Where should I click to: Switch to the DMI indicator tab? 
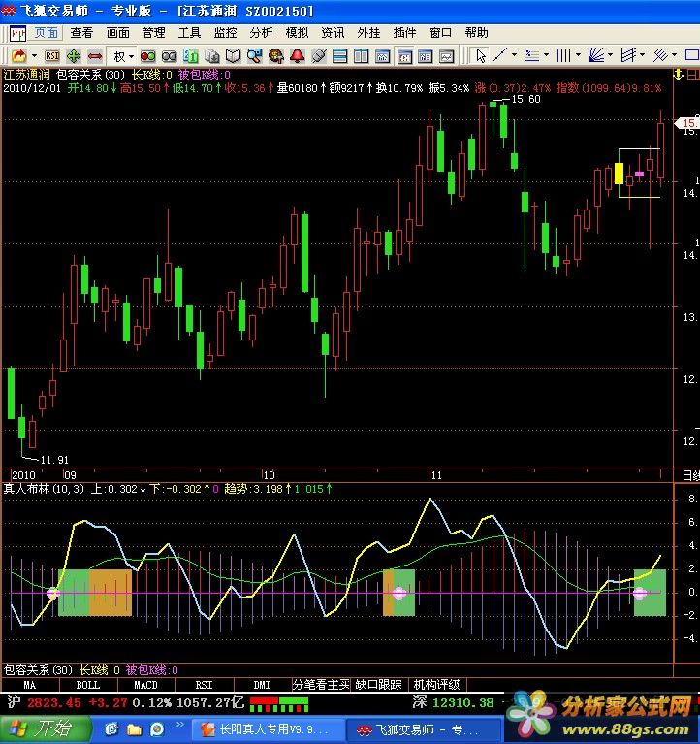pyautogui.click(x=262, y=685)
